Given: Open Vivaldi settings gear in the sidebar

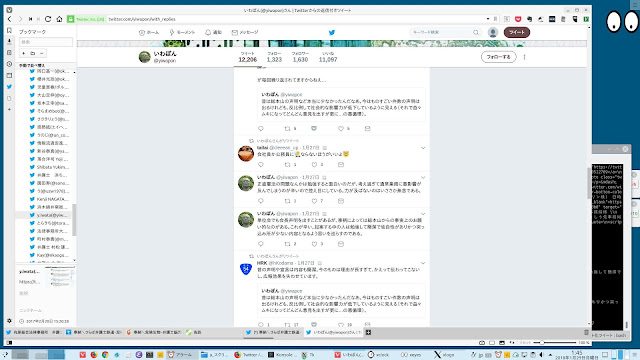Looking at the screenshot, I should tap(9, 321).
